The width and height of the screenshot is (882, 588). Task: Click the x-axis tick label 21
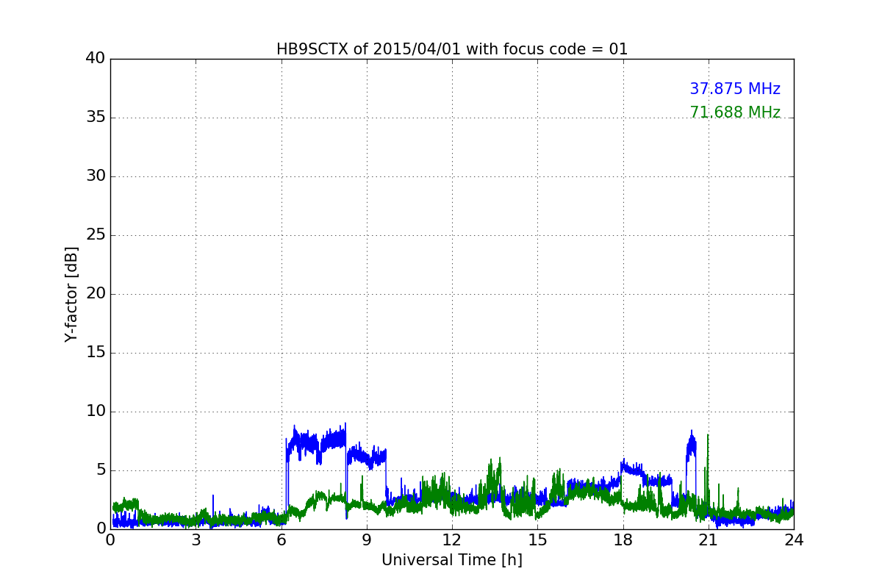point(709,540)
